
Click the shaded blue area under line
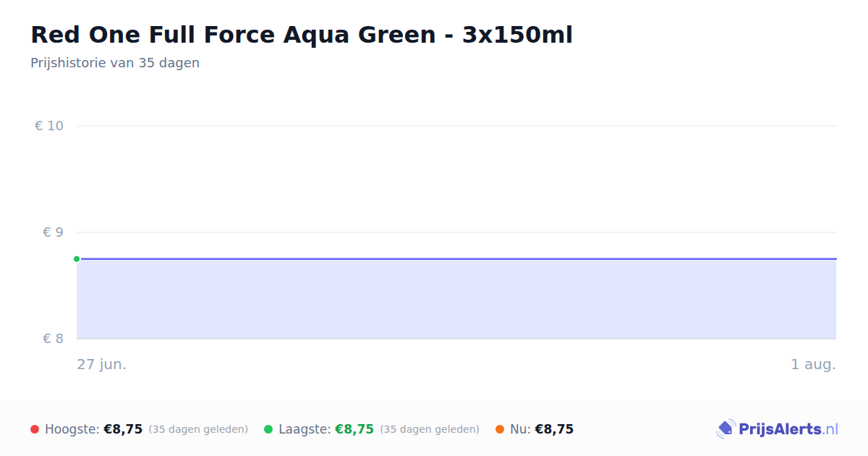coord(456,299)
